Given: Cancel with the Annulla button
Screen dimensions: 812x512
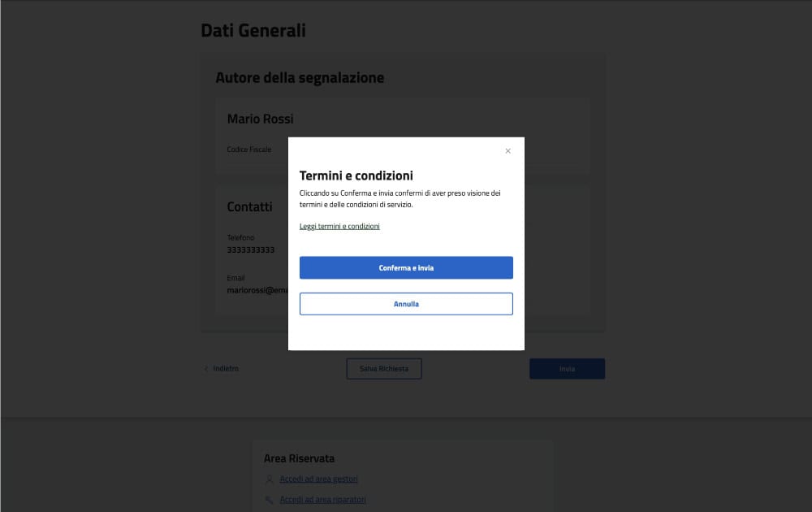Looking at the screenshot, I should [x=406, y=304].
